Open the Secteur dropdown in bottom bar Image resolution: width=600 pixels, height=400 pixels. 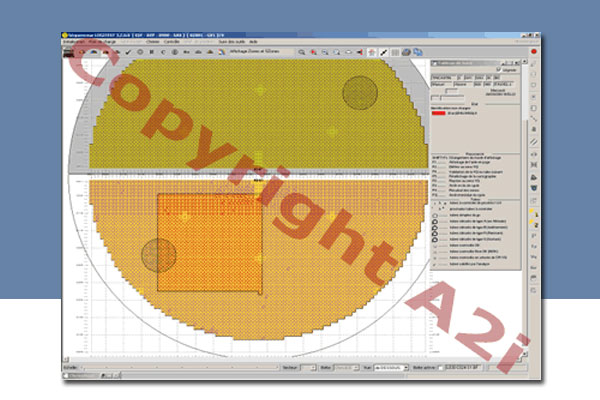tap(311, 367)
